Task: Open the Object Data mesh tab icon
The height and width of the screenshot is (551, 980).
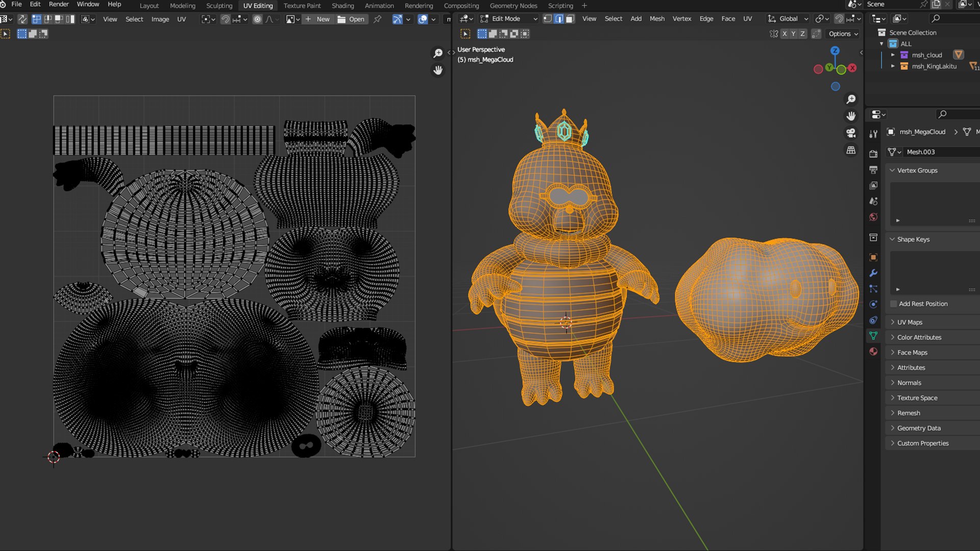Action: pyautogui.click(x=873, y=336)
